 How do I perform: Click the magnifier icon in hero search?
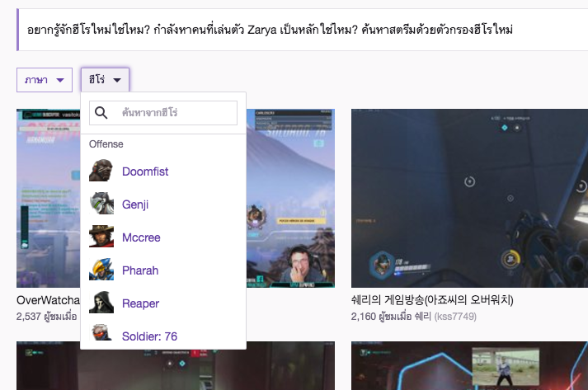tap(101, 112)
